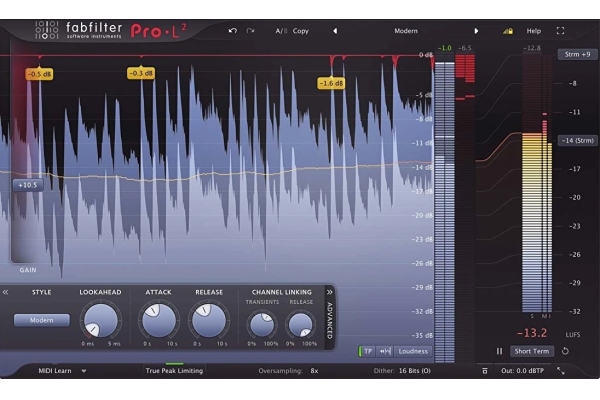Enter full screen mode icon

560,31
